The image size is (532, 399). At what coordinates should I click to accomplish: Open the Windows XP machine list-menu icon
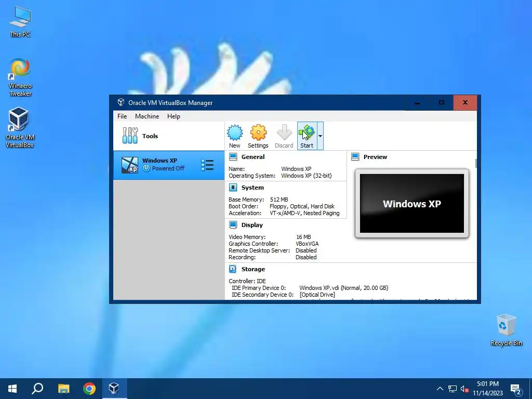tap(207, 165)
